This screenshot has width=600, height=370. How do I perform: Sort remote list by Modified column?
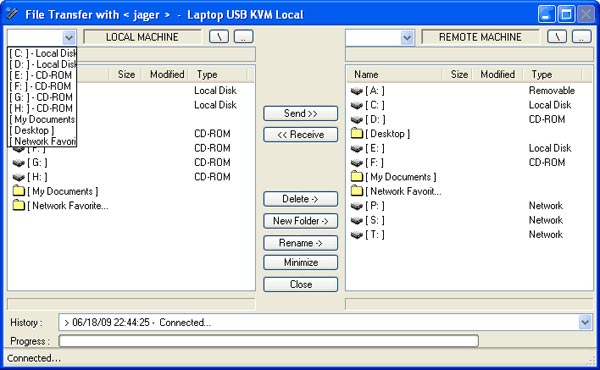497,74
